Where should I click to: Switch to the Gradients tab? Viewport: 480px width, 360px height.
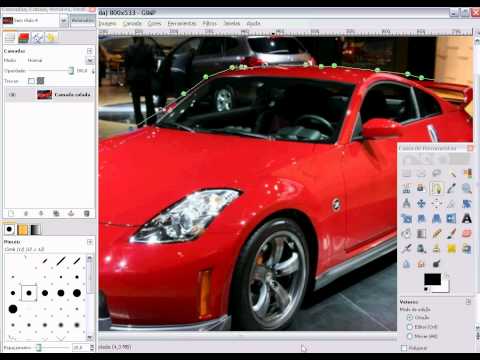(x=35, y=229)
